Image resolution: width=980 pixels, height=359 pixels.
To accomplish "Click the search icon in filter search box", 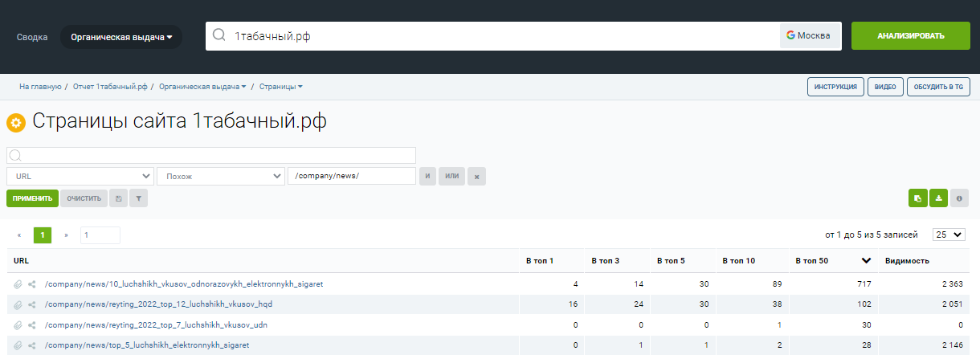I will (14, 156).
